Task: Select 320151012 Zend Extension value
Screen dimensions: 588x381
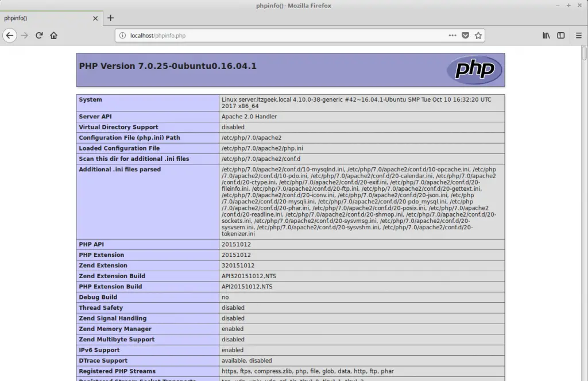Action: click(238, 265)
